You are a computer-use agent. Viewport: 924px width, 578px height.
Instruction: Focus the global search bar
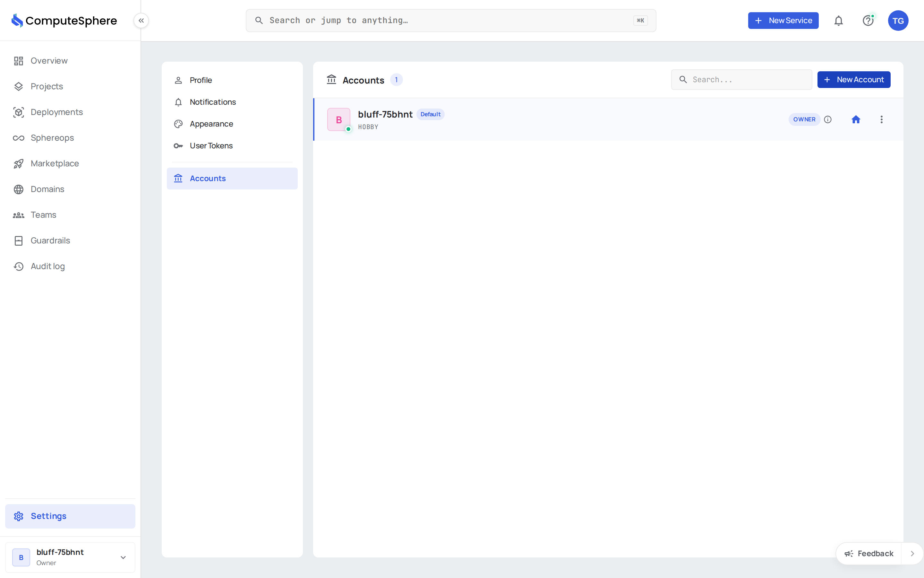click(451, 21)
